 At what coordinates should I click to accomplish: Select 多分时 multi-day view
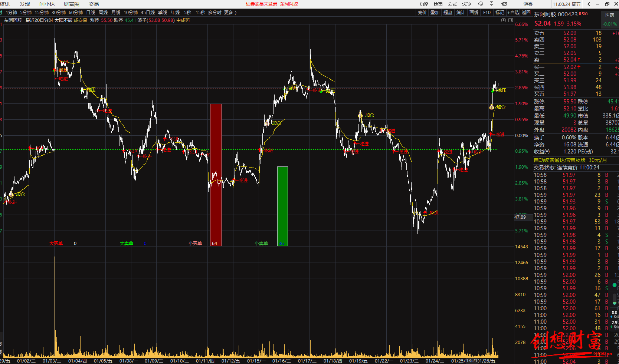(215, 13)
